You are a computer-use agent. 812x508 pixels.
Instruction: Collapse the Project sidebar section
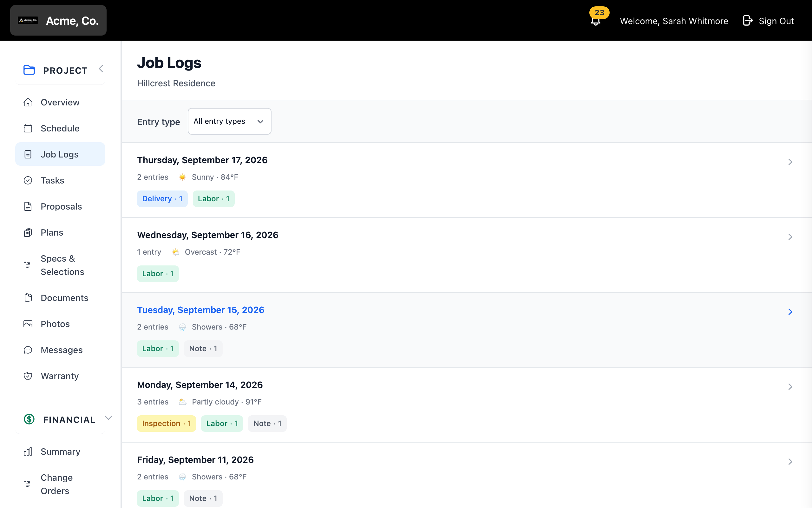[101, 69]
